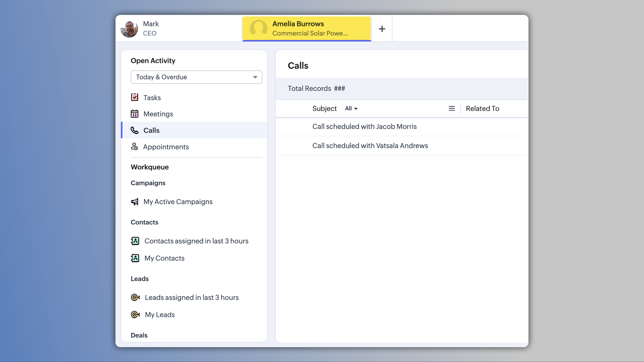The height and width of the screenshot is (362, 644).
Task: Open Call scheduled with Vatsala Andrews
Action: 370,146
